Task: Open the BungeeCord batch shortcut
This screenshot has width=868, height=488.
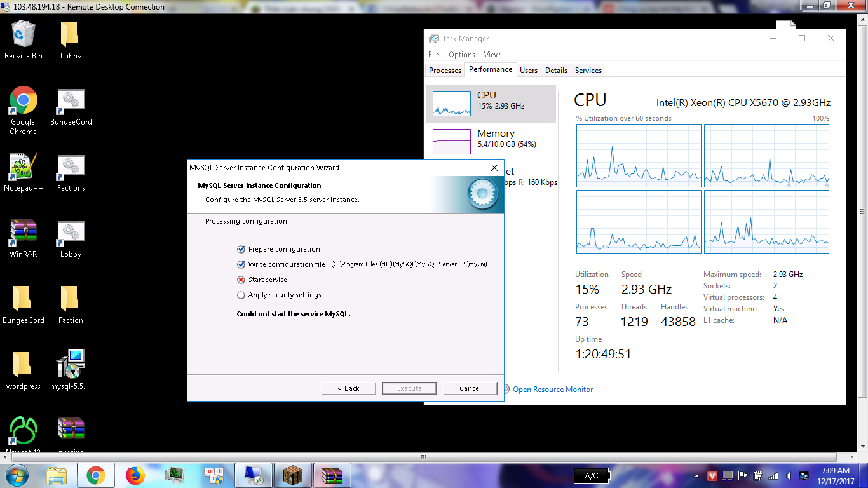Action: 71,106
